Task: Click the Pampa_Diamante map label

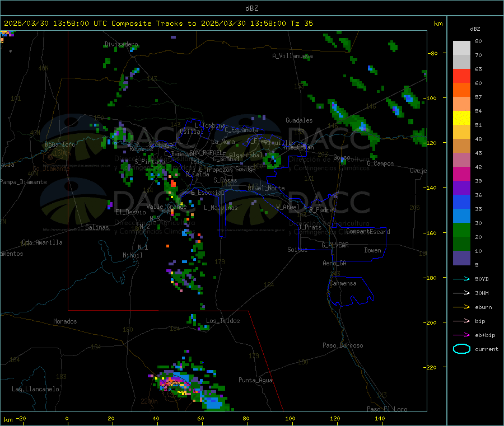Action: [x=24, y=182]
